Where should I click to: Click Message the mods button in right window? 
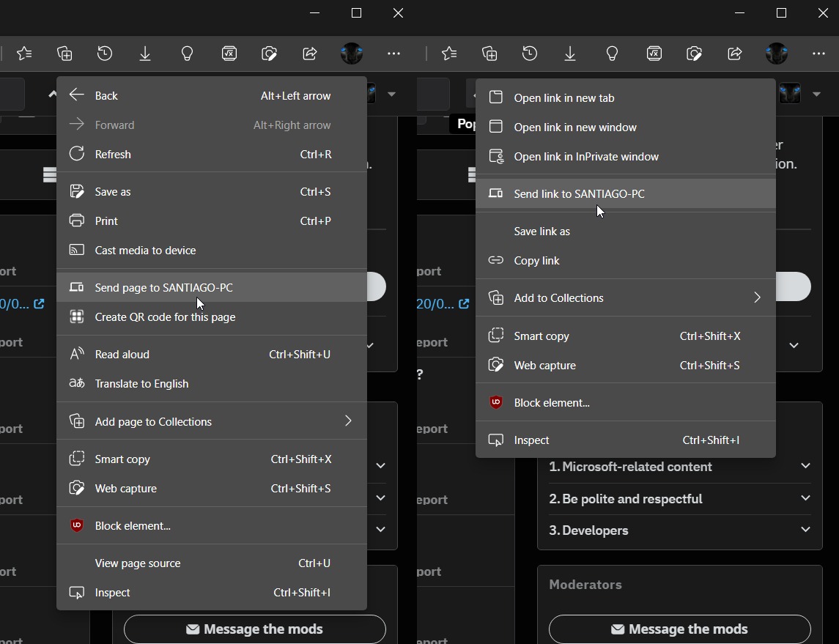coord(679,629)
